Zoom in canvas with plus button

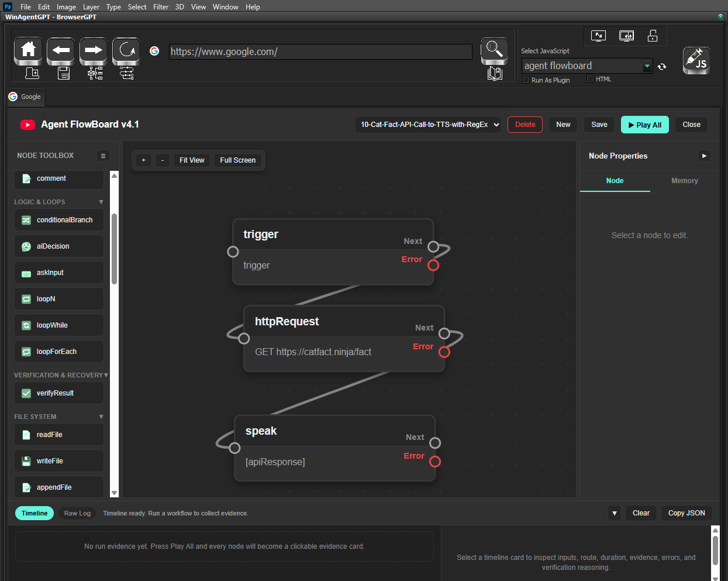143,160
